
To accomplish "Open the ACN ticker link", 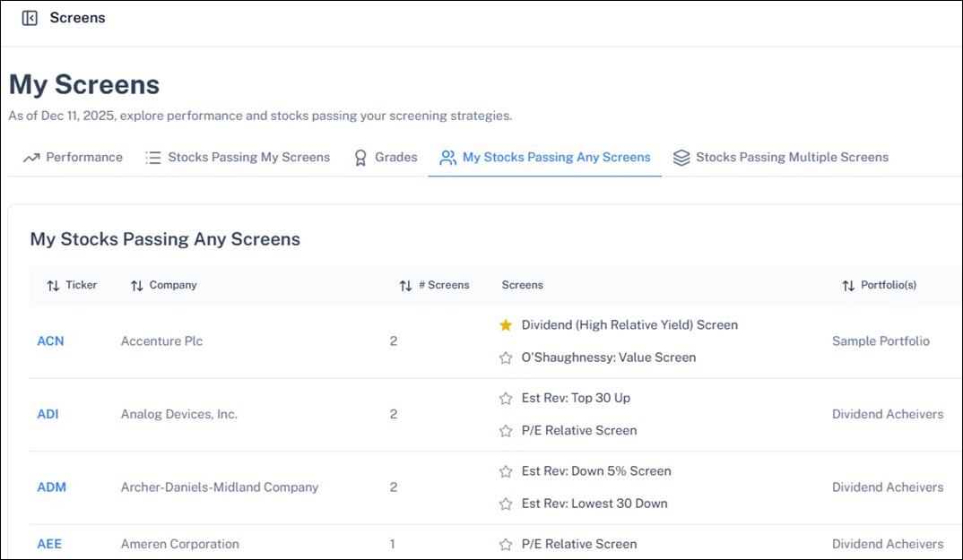I will pos(50,341).
